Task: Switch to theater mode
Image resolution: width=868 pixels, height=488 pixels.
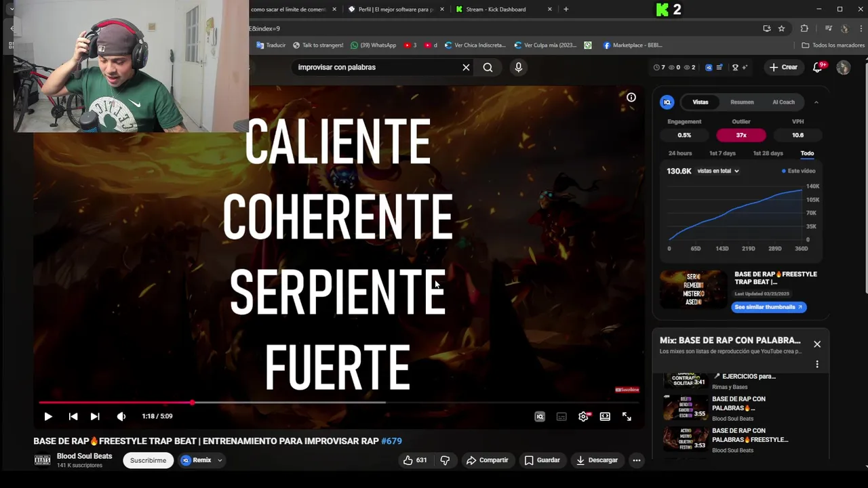Action: pyautogui.click(x=605, y=417)
